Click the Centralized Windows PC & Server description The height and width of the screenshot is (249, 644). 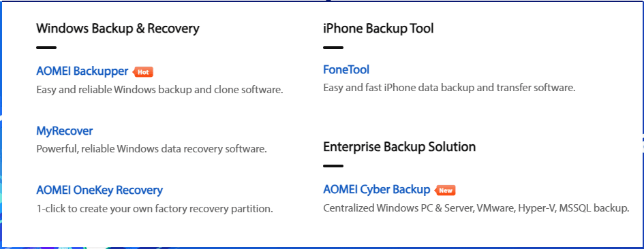pyautogui.click(x=476, y=208)
